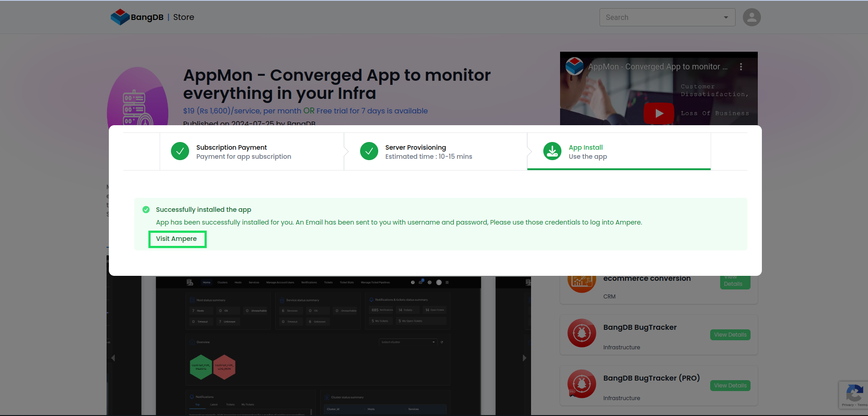Viewport: 868px width, 416px height.
Task: Open the user account avatar icon
Action: 751,17
